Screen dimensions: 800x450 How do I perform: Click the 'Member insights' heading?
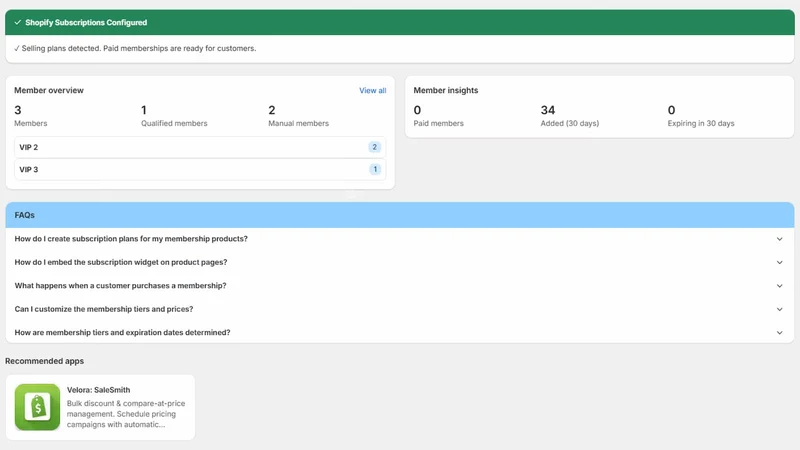pos(446,90)
